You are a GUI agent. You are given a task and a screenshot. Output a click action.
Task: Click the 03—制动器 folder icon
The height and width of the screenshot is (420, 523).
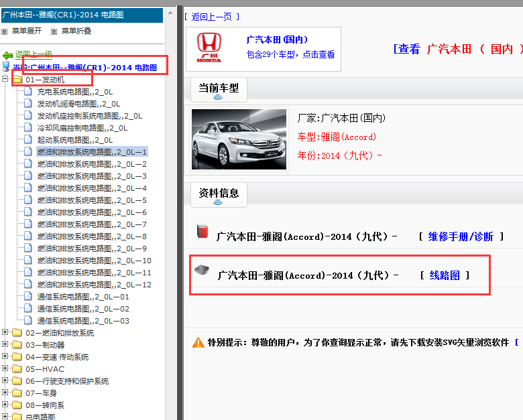(x=17, y=345)
